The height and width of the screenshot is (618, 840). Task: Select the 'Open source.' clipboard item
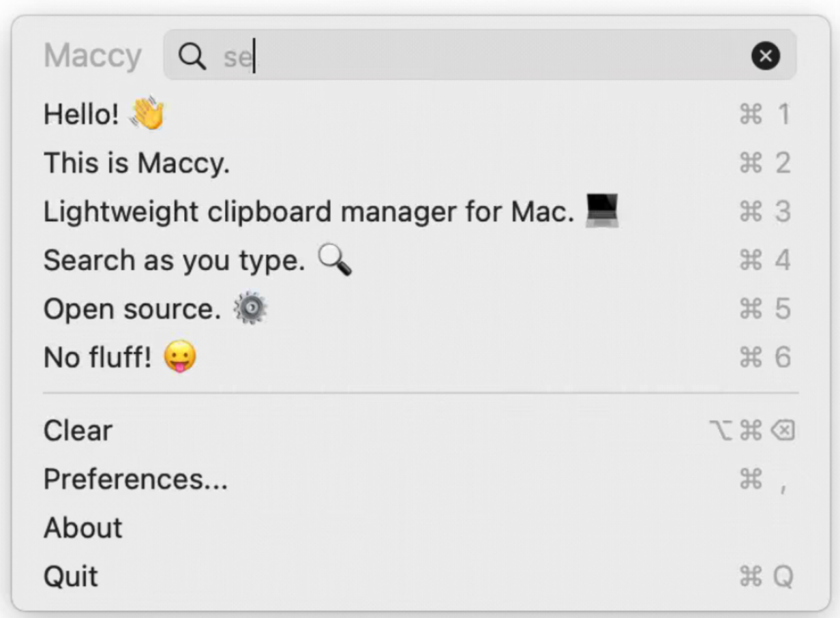[x=132, y=310]
